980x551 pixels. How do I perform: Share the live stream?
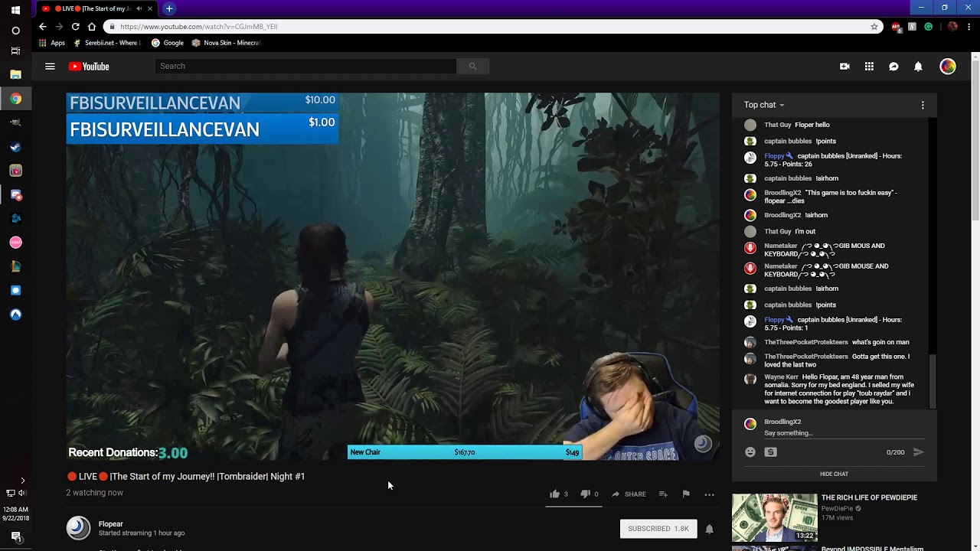(629, 494)
